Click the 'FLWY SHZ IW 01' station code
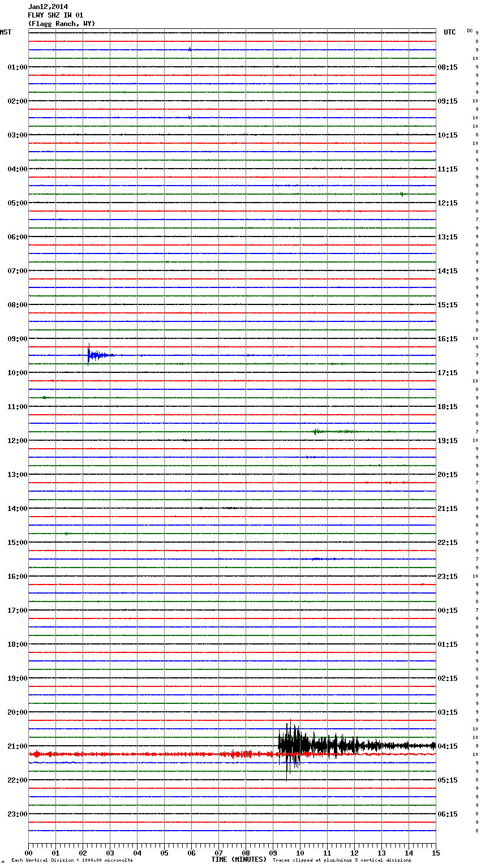Screen dimensions: 481x868 55,15
